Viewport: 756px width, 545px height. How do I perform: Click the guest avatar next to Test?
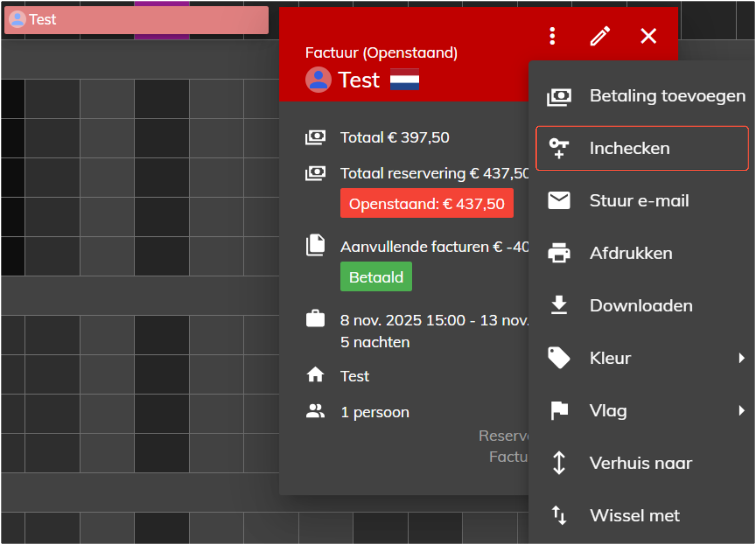[x=318, y=80]
